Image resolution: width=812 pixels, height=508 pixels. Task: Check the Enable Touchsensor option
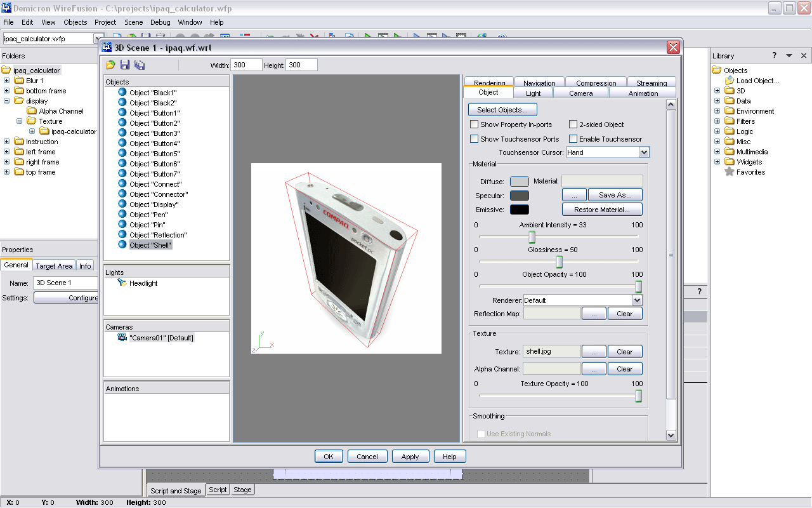tap(573, 139)
